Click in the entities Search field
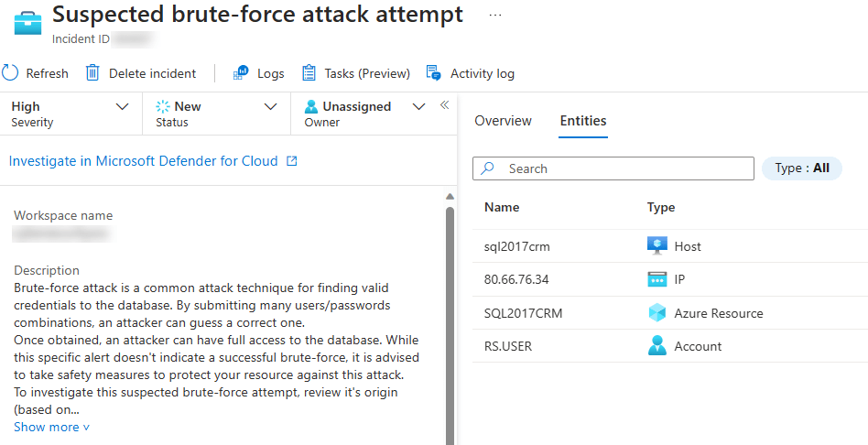This screenshot has width=868, height=445. (613, 168)
